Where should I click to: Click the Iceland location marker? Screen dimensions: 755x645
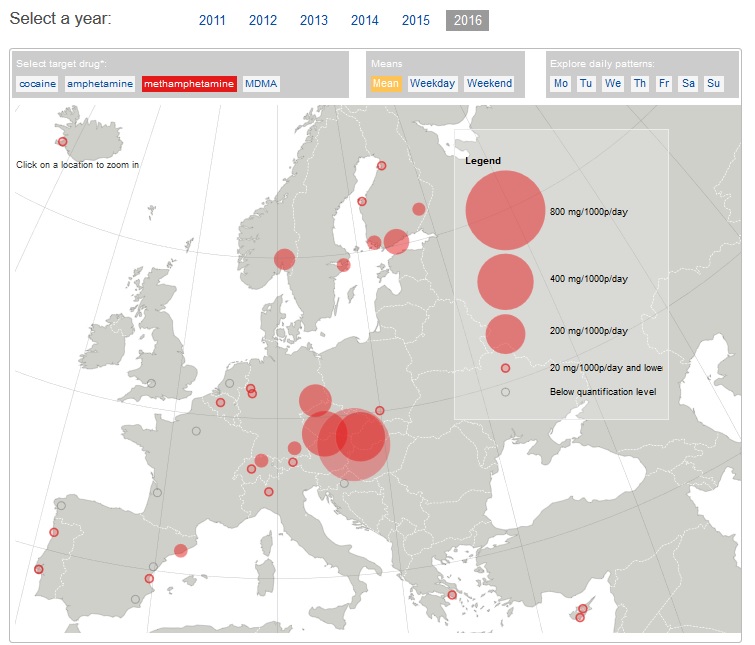[62, 143]
